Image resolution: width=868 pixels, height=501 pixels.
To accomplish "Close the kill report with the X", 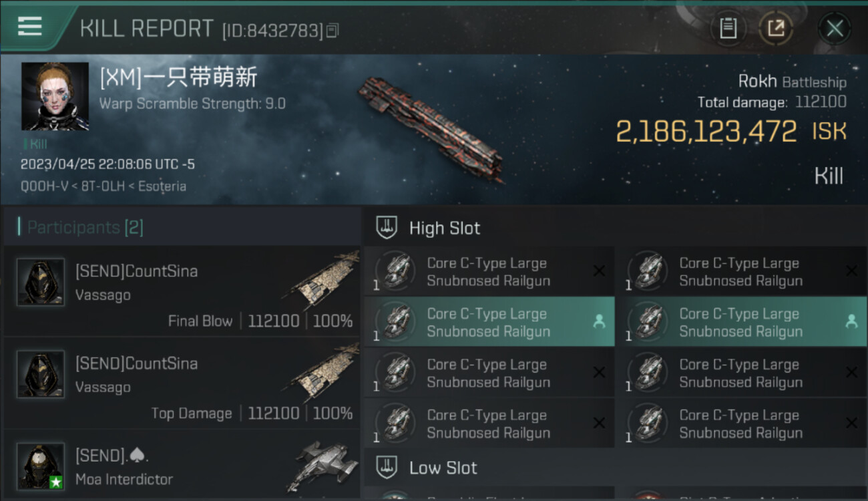I will (x=834, y=28).
